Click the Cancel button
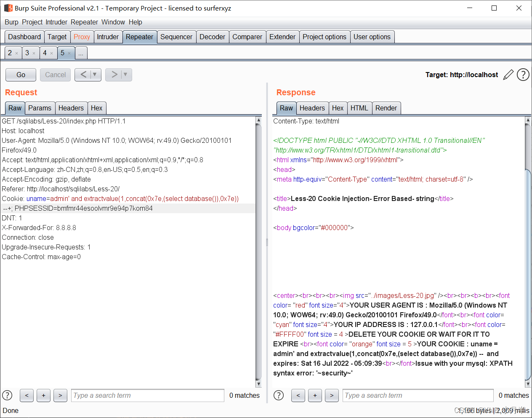532x418 pixels. click(x=55, y=75)
